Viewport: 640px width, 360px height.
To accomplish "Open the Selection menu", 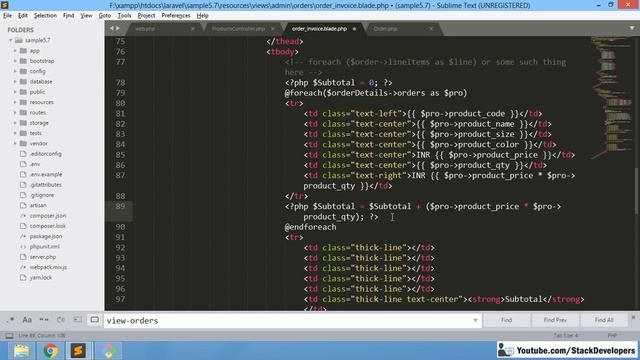I will 45,16.
